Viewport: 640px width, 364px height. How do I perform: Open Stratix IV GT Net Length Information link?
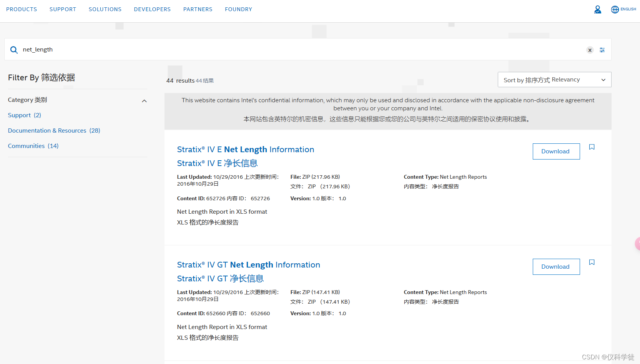click(249, 265)
